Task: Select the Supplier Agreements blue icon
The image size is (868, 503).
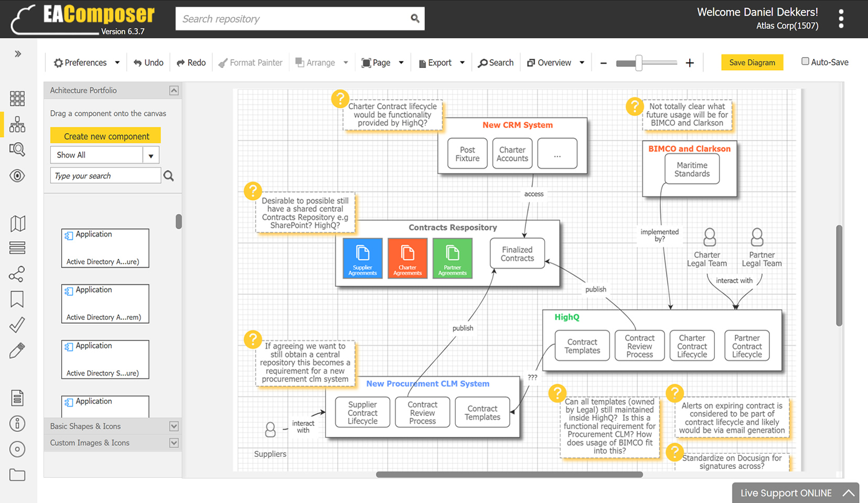Action: click(x=362, y=258)
